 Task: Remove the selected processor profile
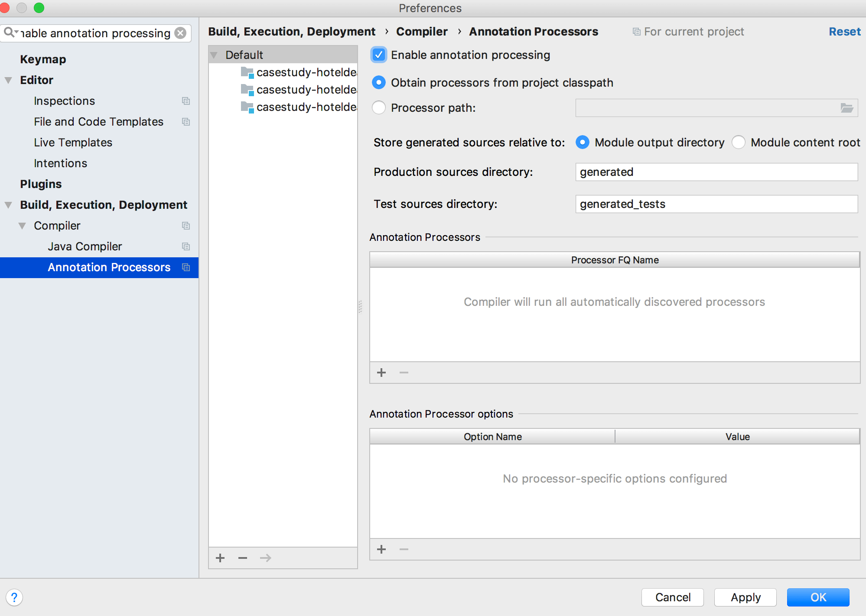243,558
